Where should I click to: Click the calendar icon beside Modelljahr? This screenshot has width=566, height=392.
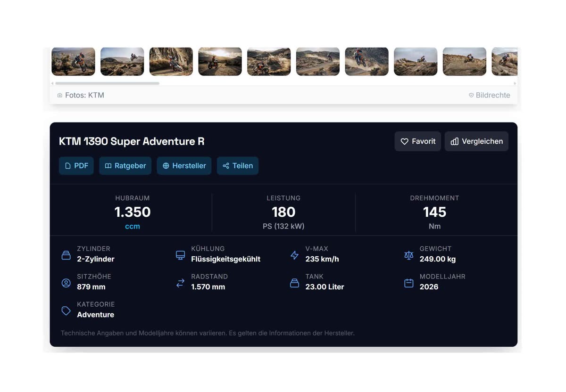408,283
